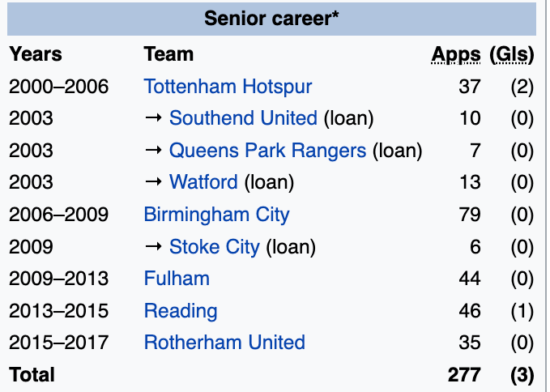Click the 79 appearances for Birmingham City
The height and width of the screenshot is (392, 550).
(470, 215)
